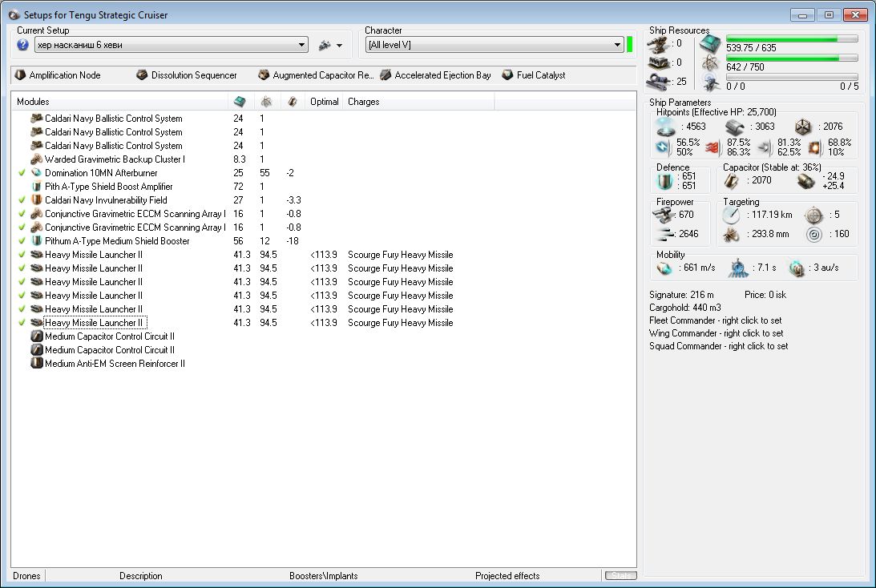Click the CPU resource icon
Viewport: 876px width, 588px height.
coord(710,43)
